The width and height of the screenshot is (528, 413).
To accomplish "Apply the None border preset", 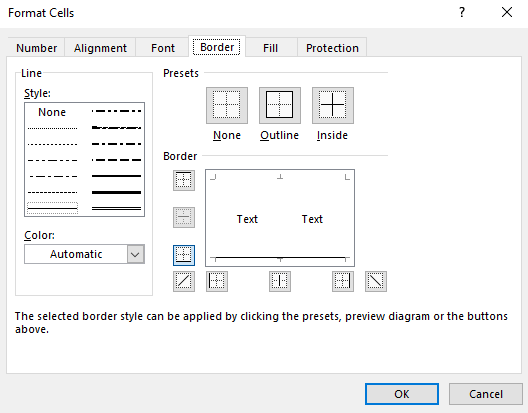I will 227,105.
